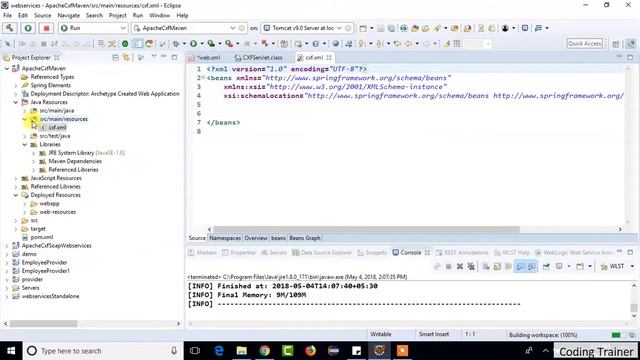Toggle Link with Editor in Project Explorer
This screenshot has height=360, width=640.
tap(126, 58)
